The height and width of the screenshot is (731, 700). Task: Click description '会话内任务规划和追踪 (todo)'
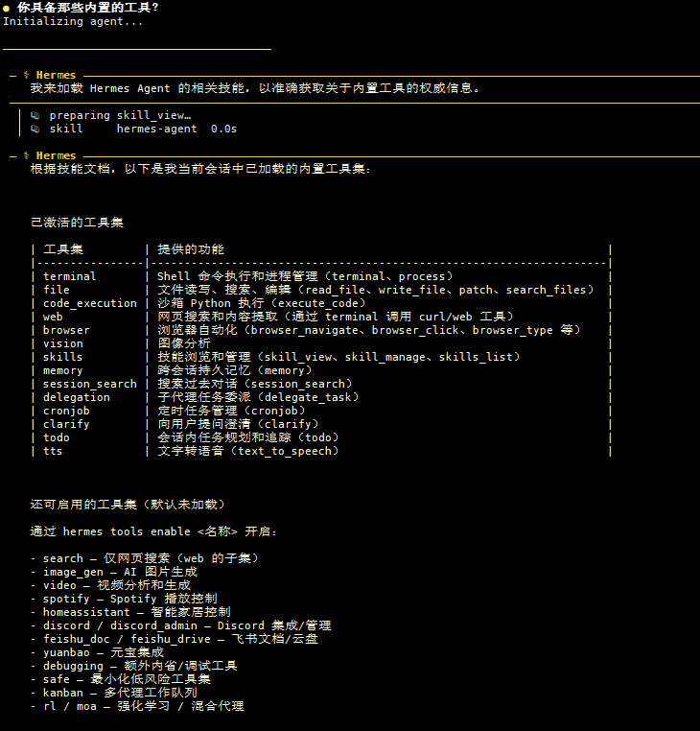click(248, 437)
